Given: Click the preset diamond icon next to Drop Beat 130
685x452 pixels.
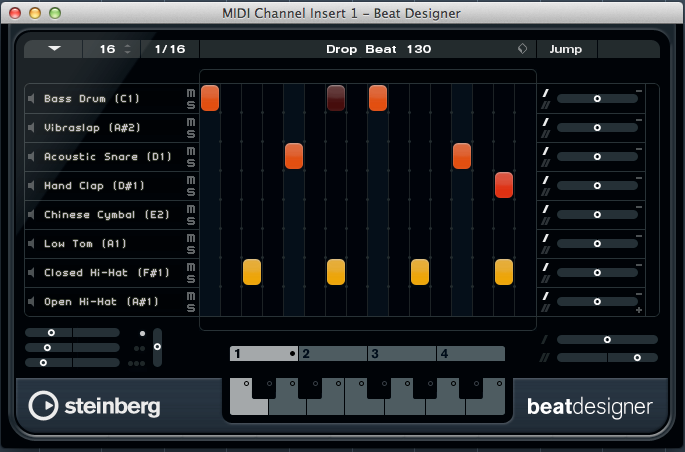Looking at the screenshot, I should pos(522,48).
